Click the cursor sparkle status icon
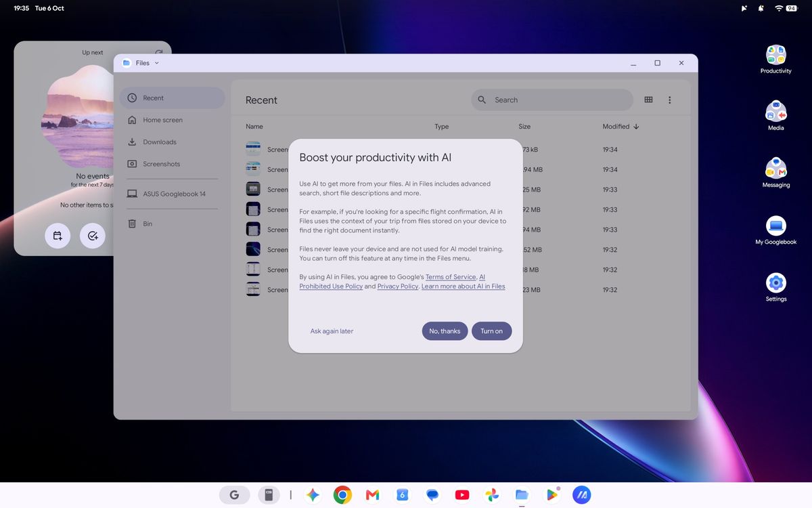The height and width of the screenshot is (508, 812). 744,8
